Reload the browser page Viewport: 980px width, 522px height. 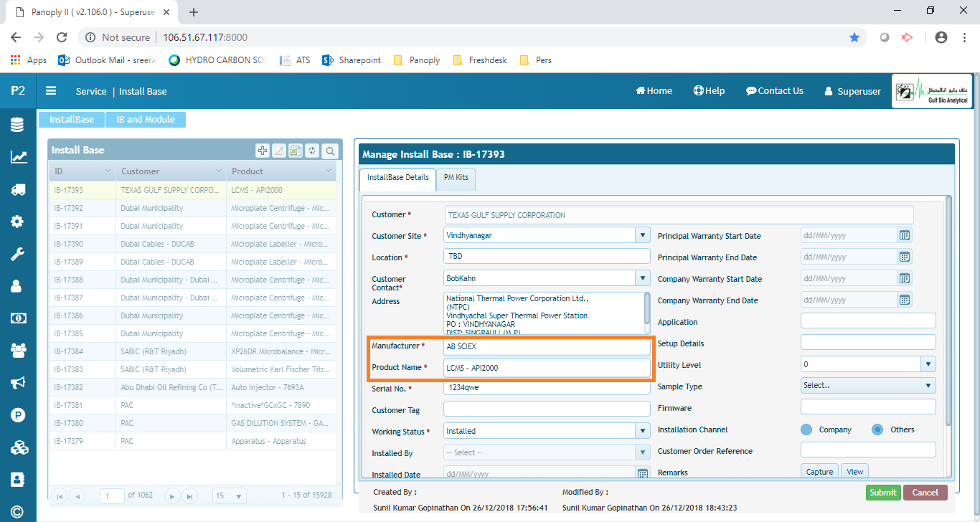click(62, 37)
